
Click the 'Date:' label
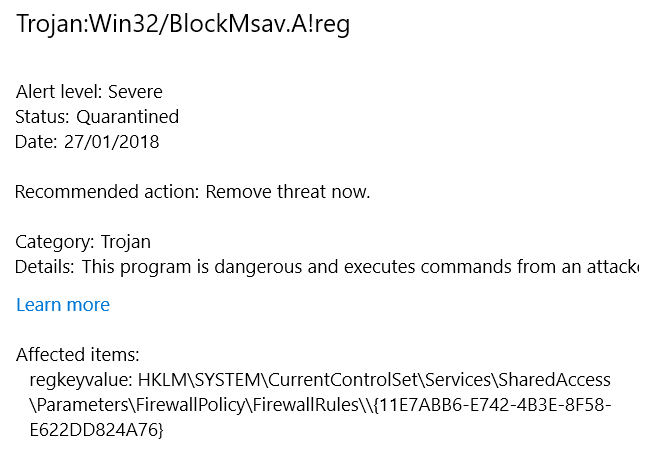click(37, 141)
